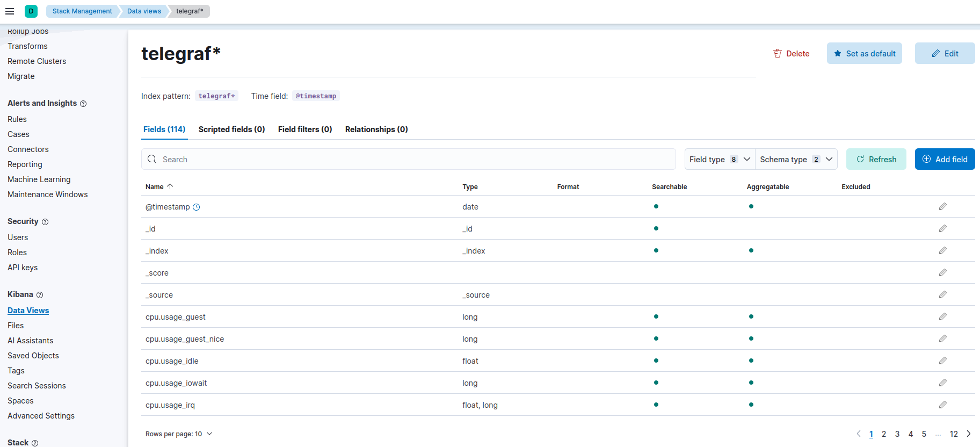Edit the cpu.usage_guest field pencil icon
980x447 pixels.
coord(942,316)
